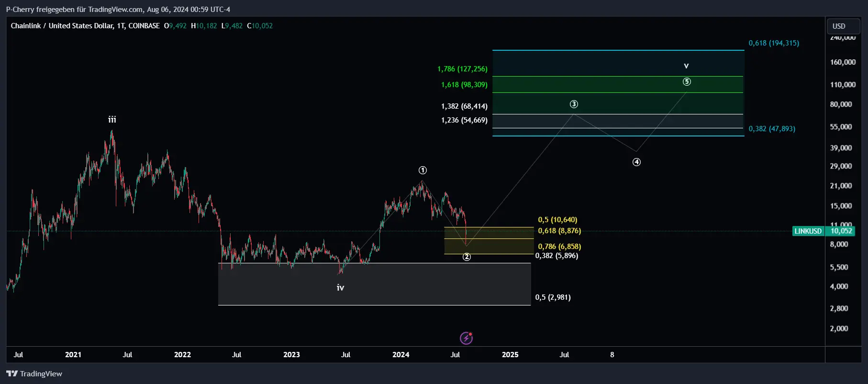
Task: Click the wave iv label
Action: point(340,288)
